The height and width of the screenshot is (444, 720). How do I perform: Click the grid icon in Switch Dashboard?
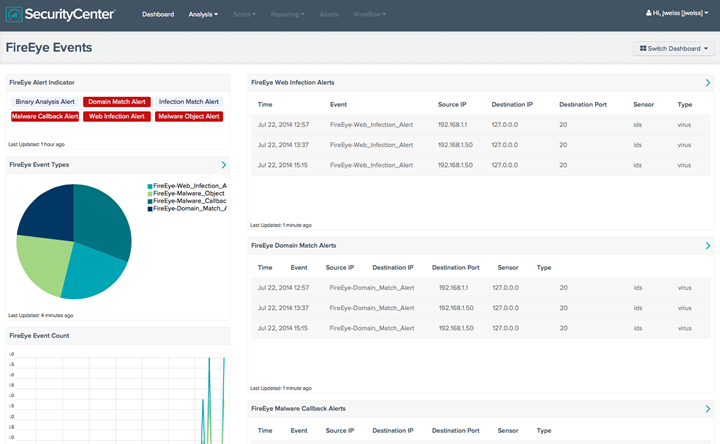tap(643, 48)
